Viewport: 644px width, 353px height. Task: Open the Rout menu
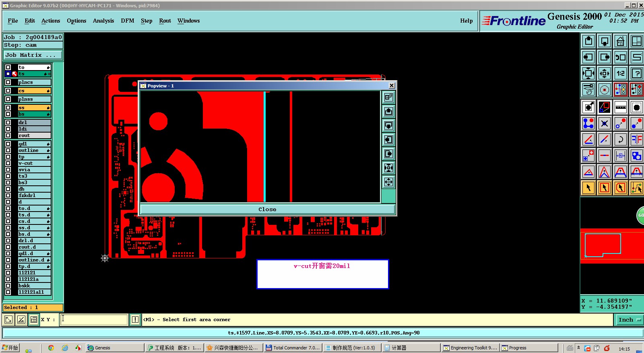tap(165, 21)
